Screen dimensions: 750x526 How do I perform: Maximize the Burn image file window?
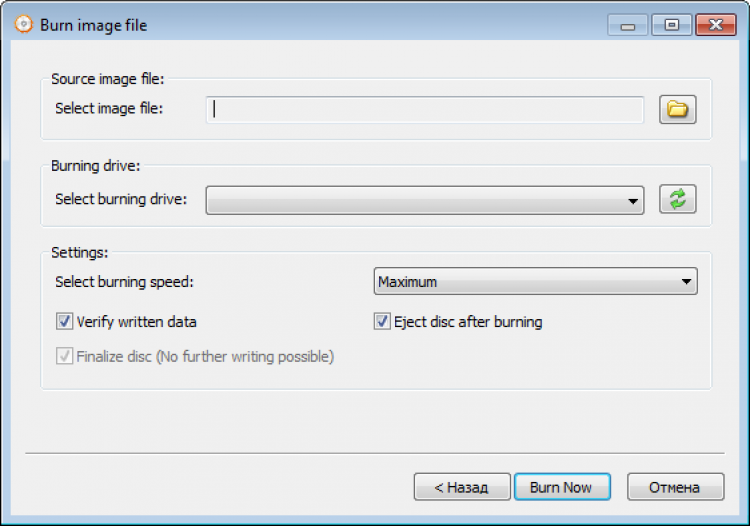(673, 26)
